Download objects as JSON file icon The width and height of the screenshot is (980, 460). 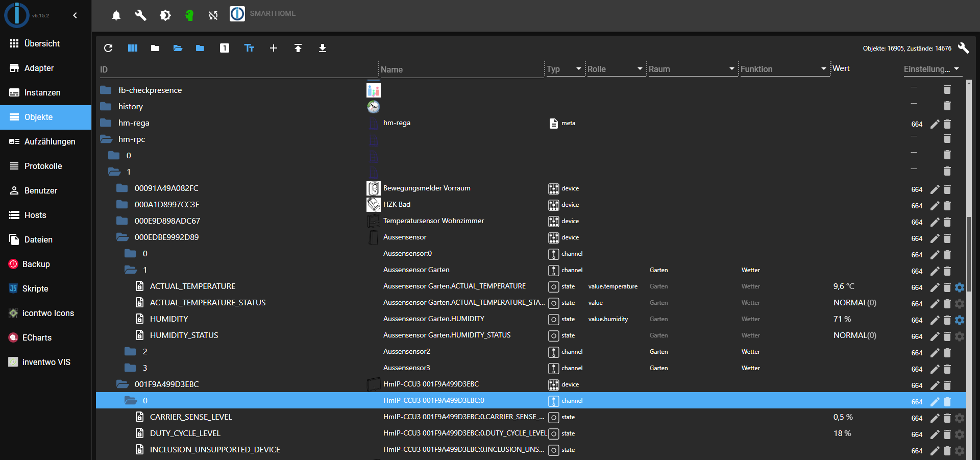pyautogui.click(x=323, y=48)
